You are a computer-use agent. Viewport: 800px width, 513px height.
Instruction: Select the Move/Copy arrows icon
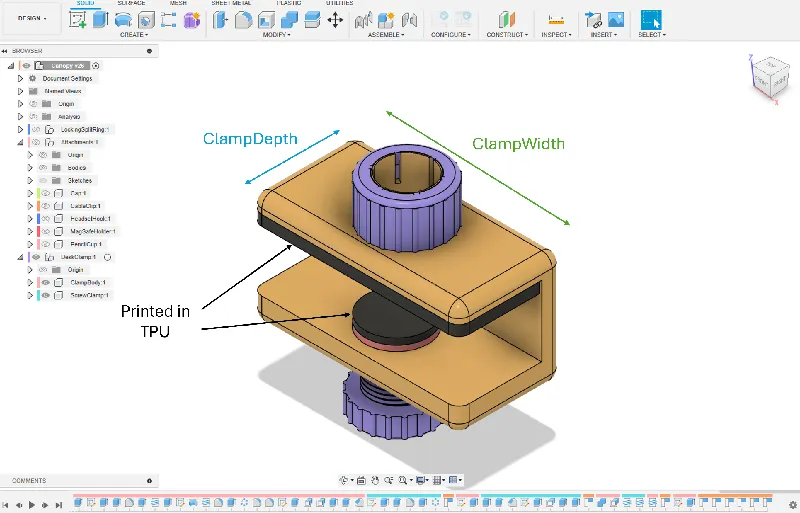[x=335, y=19]
